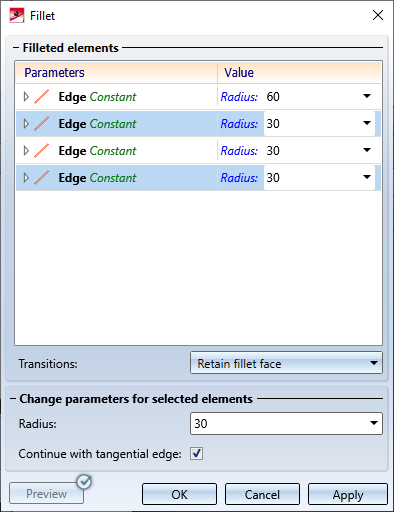394x512 pixels.
Task: Click the Fillet app icon in title bar
Action: tap(17, 15)
